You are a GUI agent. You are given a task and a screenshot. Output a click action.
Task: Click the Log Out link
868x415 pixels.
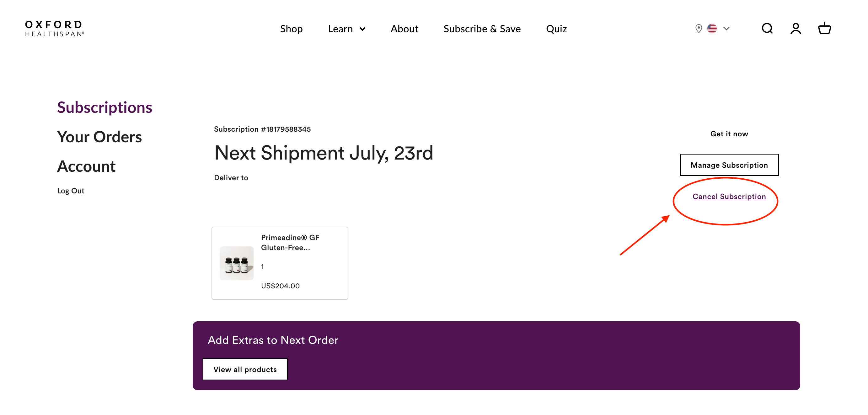(70, 191)
